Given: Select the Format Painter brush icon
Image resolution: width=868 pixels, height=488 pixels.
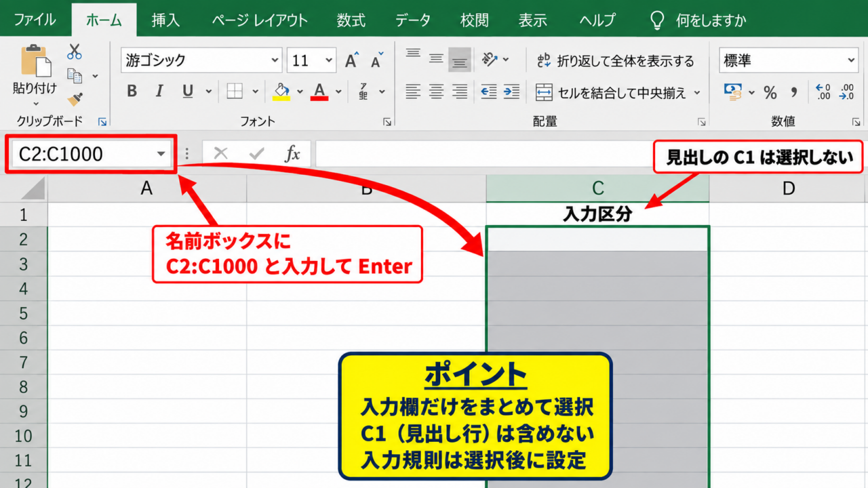Looking at the screenshot, I should point(75,100).
